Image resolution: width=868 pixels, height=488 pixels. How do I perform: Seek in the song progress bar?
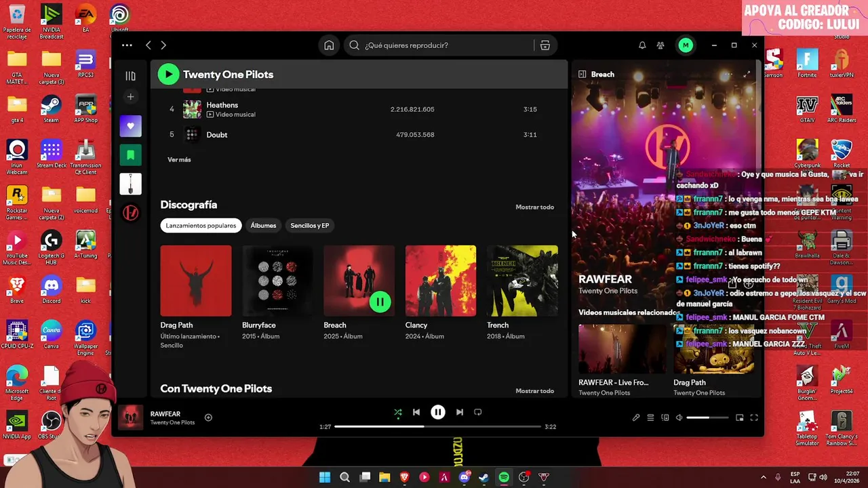pos(438,427)
